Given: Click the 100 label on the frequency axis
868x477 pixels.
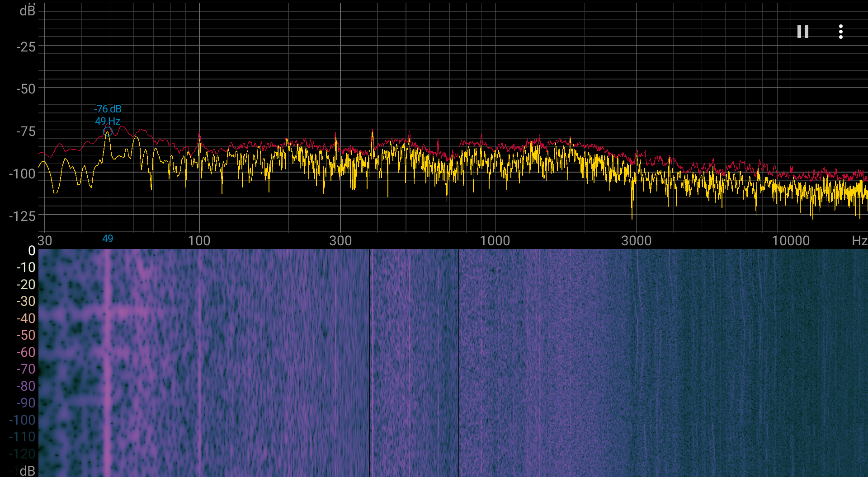Looking at the screenshot, I should point(199,240).
